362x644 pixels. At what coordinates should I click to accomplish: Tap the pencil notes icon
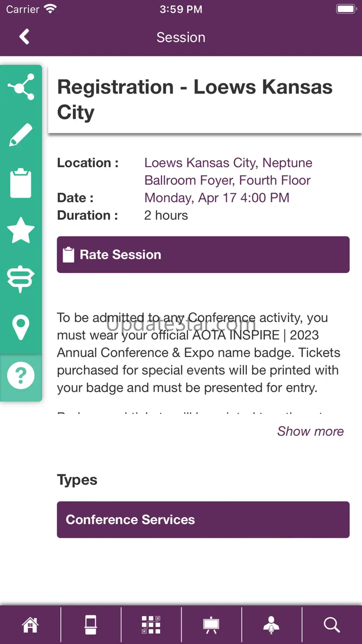click(21, 135)
